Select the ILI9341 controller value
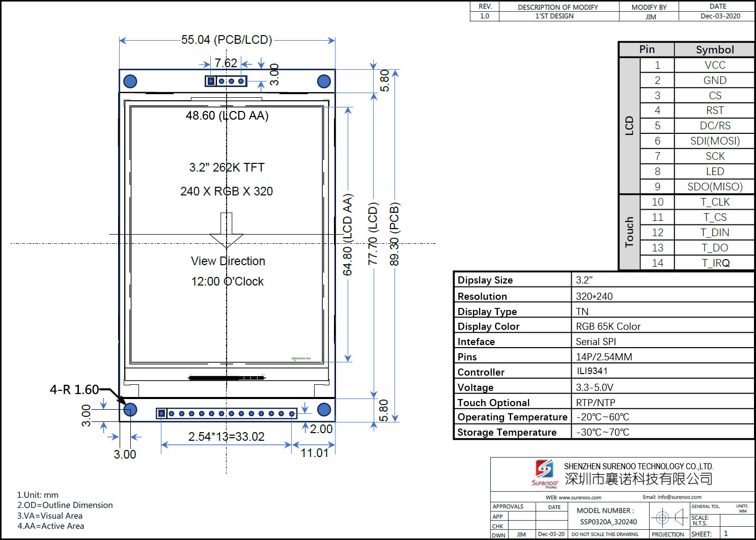This screenshot has height=540, width=756. pos(592,371)
